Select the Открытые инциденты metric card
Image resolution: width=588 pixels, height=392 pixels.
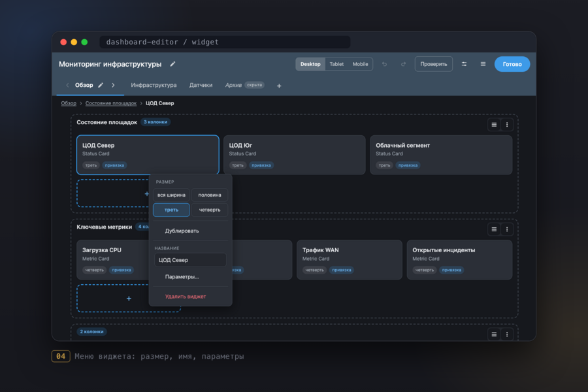(x=459, y=260)
